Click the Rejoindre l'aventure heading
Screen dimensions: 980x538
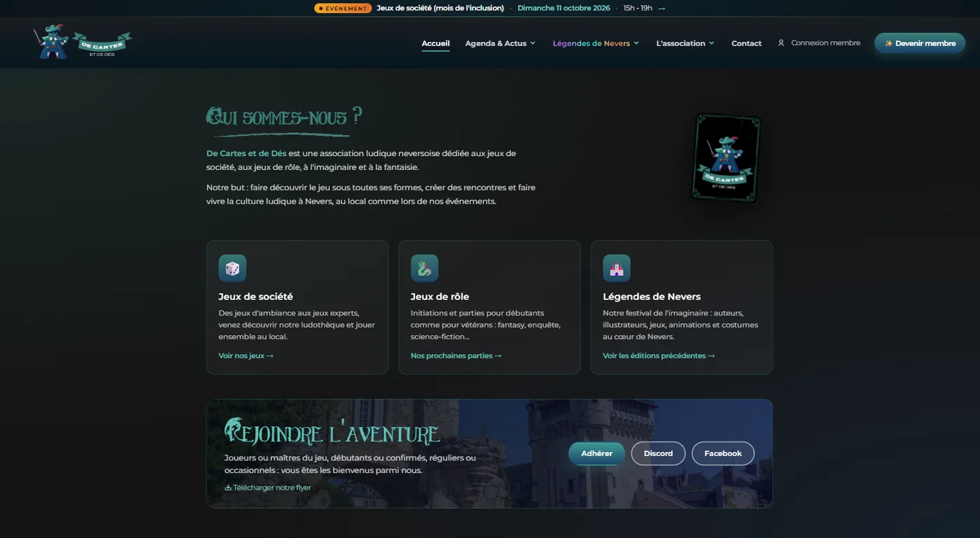click(x=332, y=432)
